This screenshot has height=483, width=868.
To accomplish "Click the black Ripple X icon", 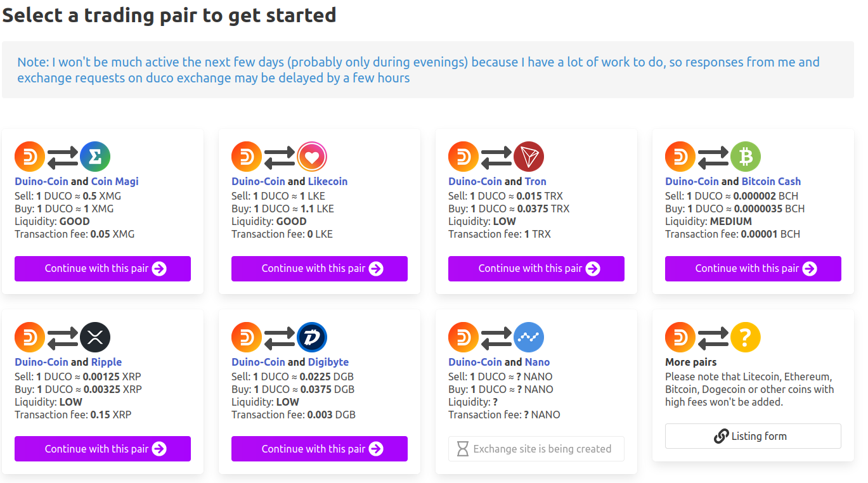I will tap(95, 337).
